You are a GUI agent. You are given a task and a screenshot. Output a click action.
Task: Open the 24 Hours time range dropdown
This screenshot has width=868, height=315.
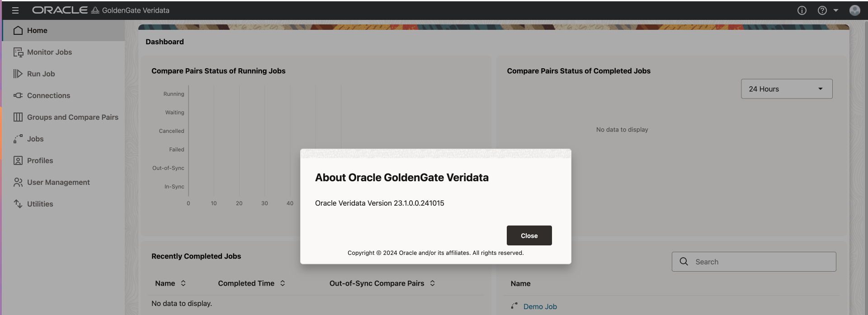pyautogui.click(x=787, y=89)
